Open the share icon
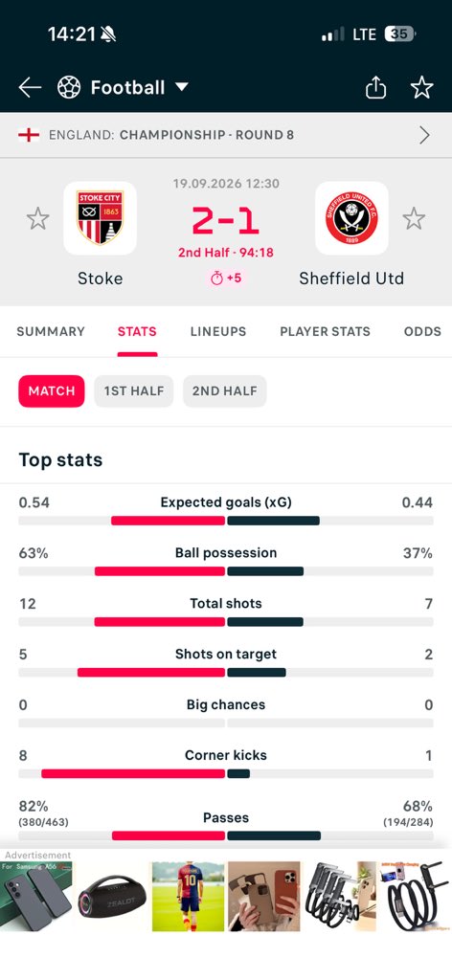Image resolution: width=452 pixels, height=980 pixels. click(375, 87)
